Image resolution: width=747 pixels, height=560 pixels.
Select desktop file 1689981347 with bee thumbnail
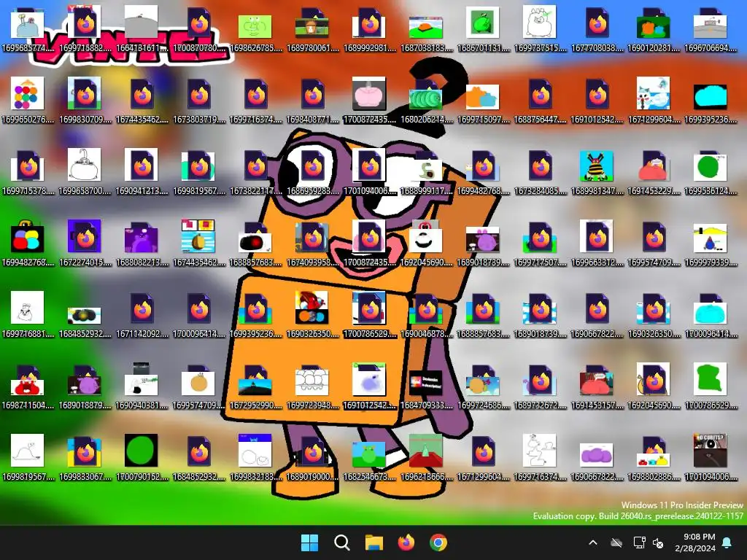(597, 172)
